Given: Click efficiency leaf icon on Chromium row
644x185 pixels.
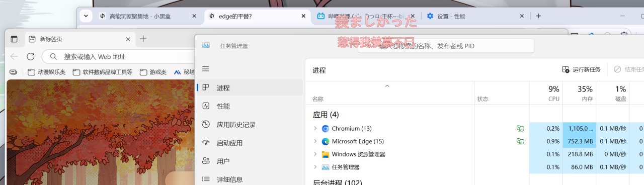Looking at the screenshot, I should click(x=520, y=129).
